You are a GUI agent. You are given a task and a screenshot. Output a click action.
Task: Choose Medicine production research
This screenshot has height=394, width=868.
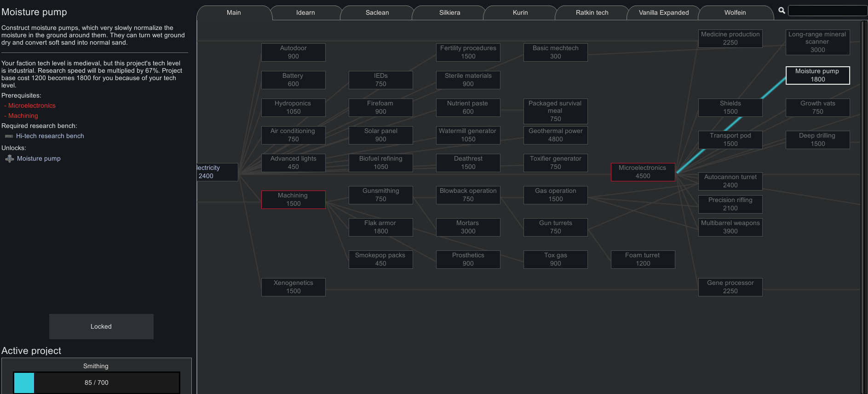tap(730, 39)
